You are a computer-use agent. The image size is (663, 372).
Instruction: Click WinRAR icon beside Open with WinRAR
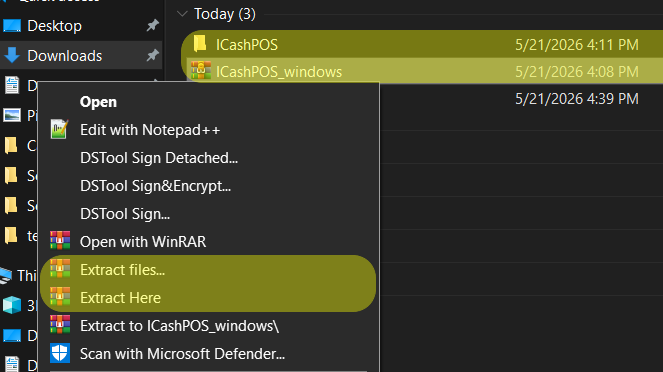tap(60, 241)
